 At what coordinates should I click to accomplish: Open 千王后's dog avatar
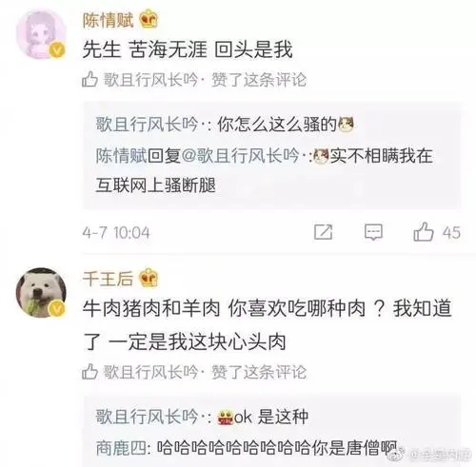(x=41, y=292)
